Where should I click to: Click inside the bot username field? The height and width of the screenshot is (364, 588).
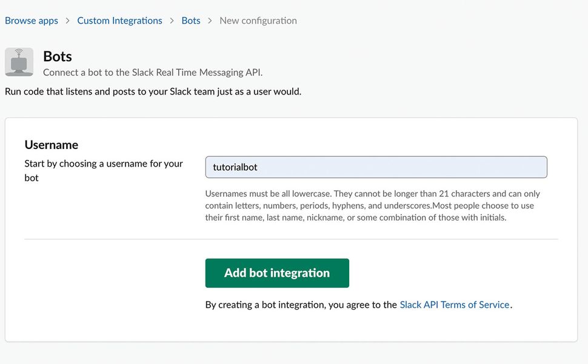(x=376, y=167)
